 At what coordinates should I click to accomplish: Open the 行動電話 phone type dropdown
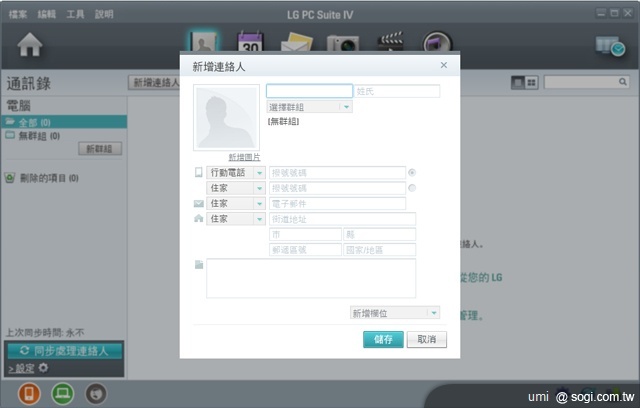(x=236, y=173)
